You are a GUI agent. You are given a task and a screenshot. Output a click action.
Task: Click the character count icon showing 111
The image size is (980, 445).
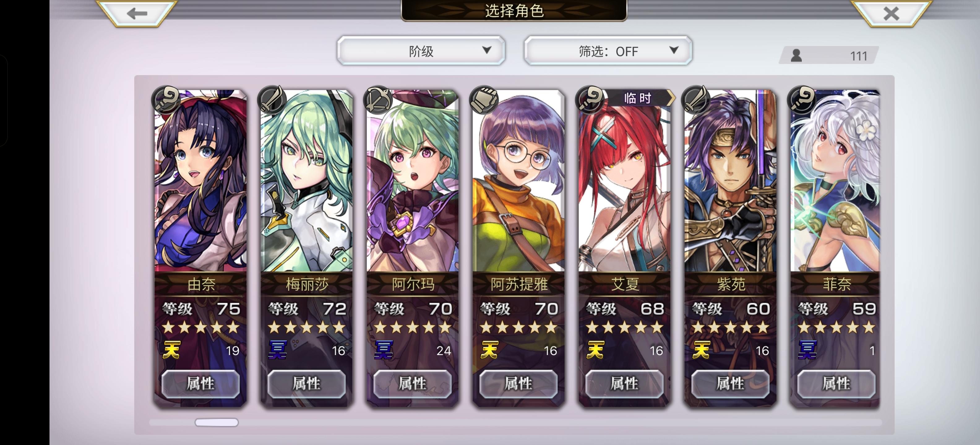[x=796, y=56]
